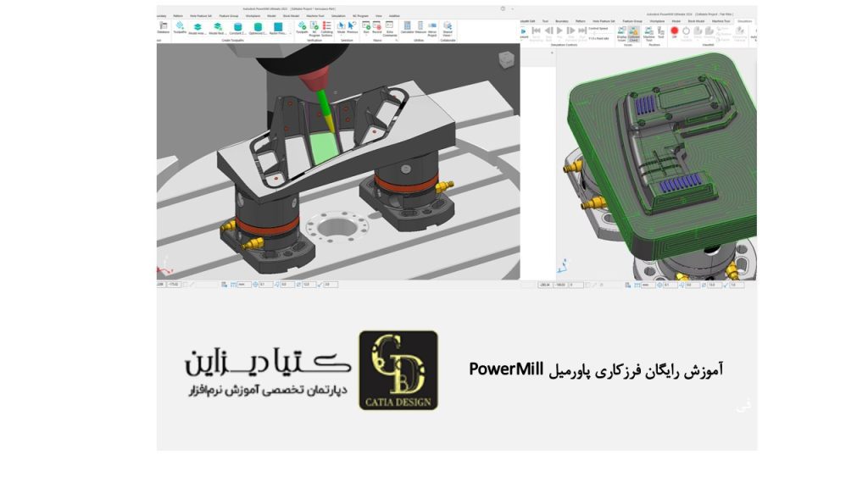Open the Calculator utility
Image resolution: width=868 pixels, height=488 pixels.
click(x=407, y=28)
